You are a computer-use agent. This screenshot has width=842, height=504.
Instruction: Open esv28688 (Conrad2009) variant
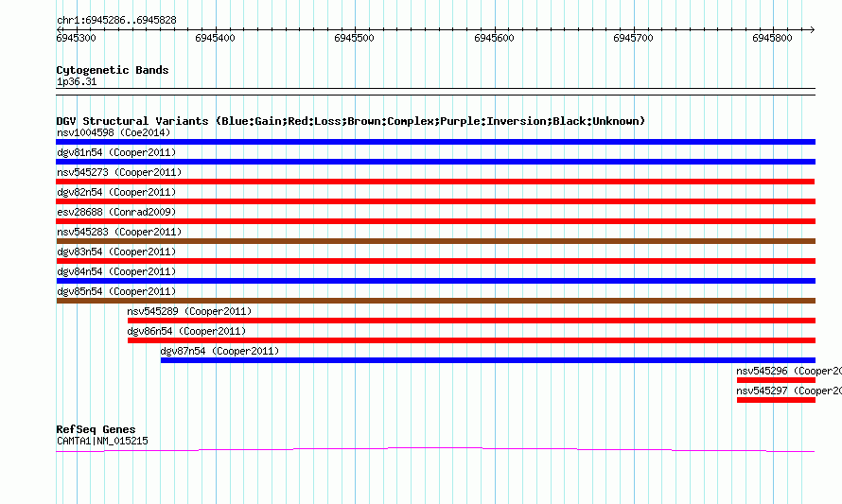pyautogui.click(x=116, y=212)
